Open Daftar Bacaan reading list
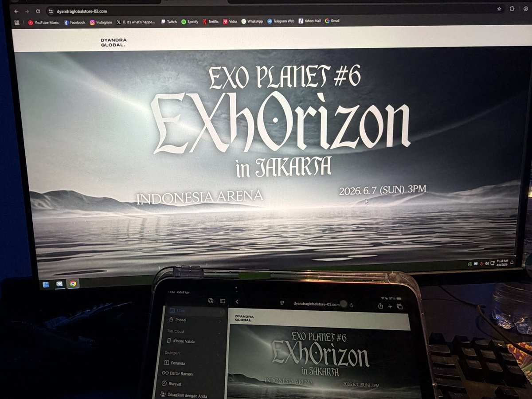 coord(177,374)
